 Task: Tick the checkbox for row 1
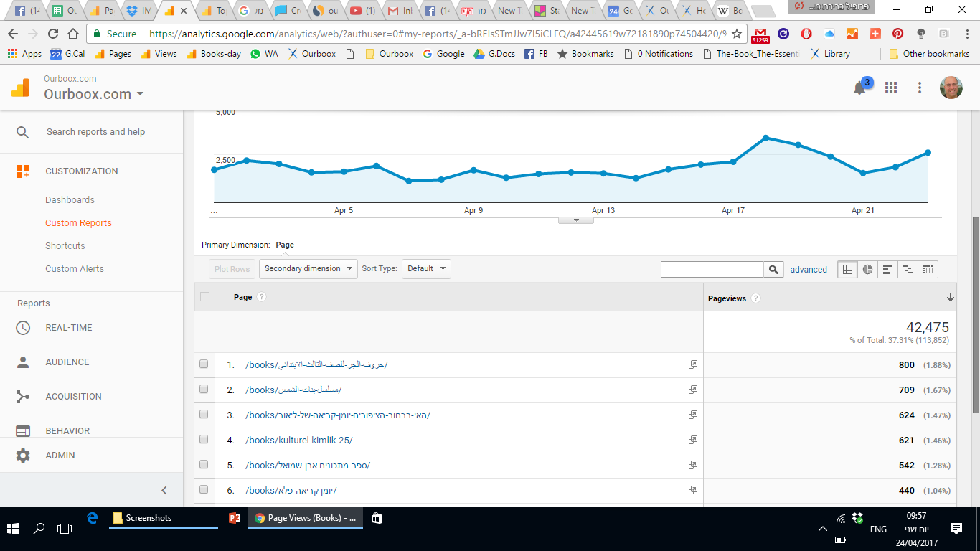[204, 364]
